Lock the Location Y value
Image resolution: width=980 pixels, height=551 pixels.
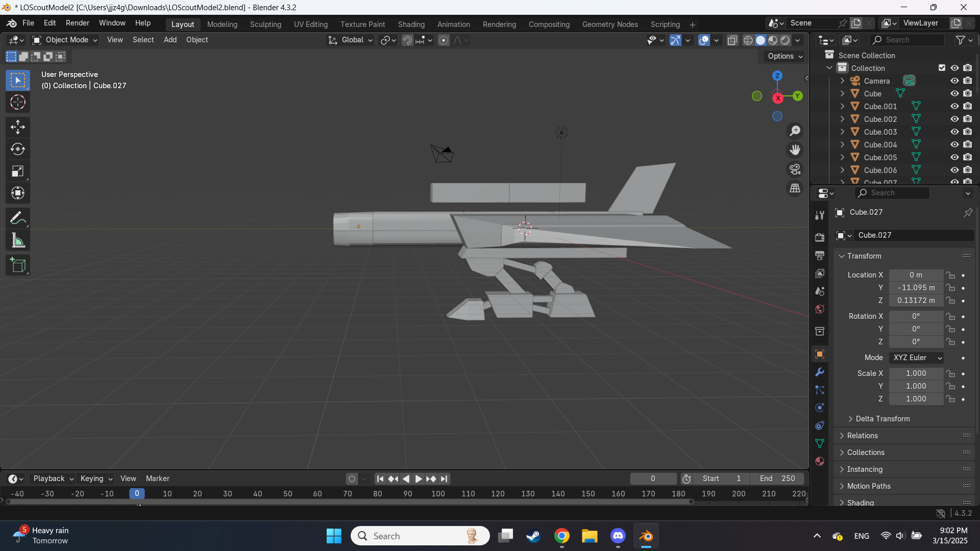[951, 288]
